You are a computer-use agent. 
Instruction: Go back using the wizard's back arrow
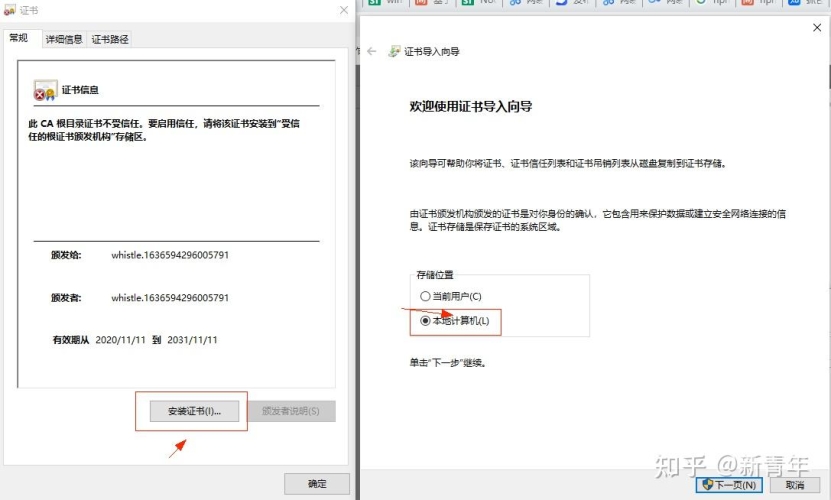[x=372, y=51]
